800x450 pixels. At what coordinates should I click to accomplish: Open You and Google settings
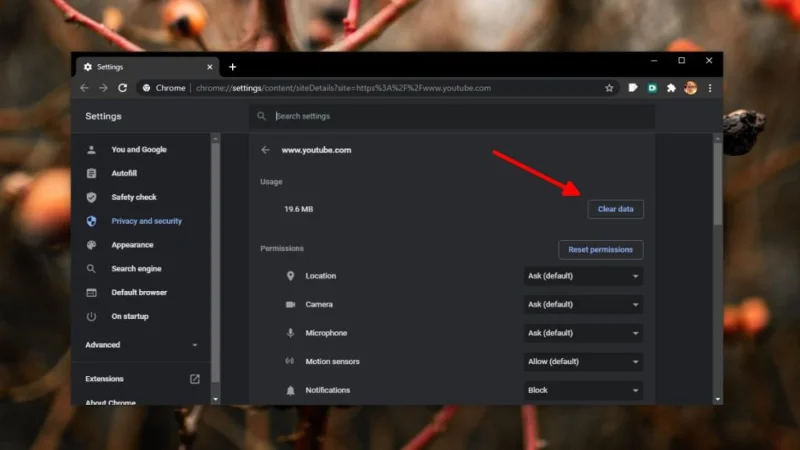tap(139, 149)
